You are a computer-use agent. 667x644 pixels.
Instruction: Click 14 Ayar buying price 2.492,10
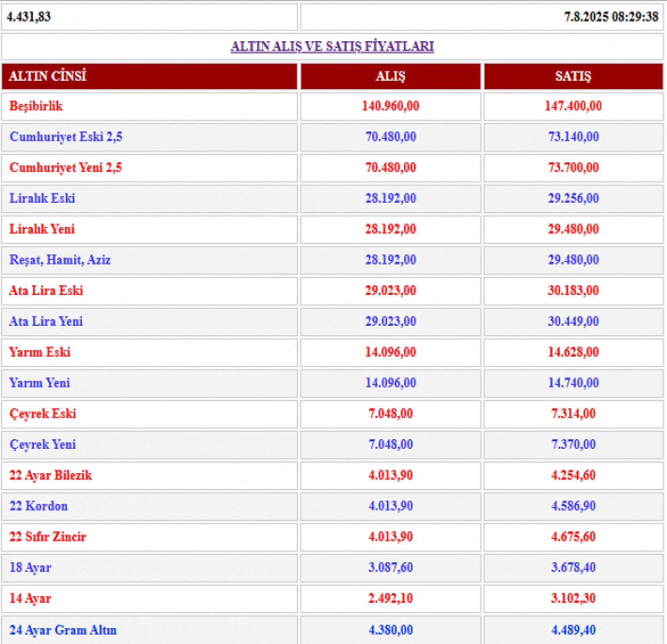click(x=390, y=598)
